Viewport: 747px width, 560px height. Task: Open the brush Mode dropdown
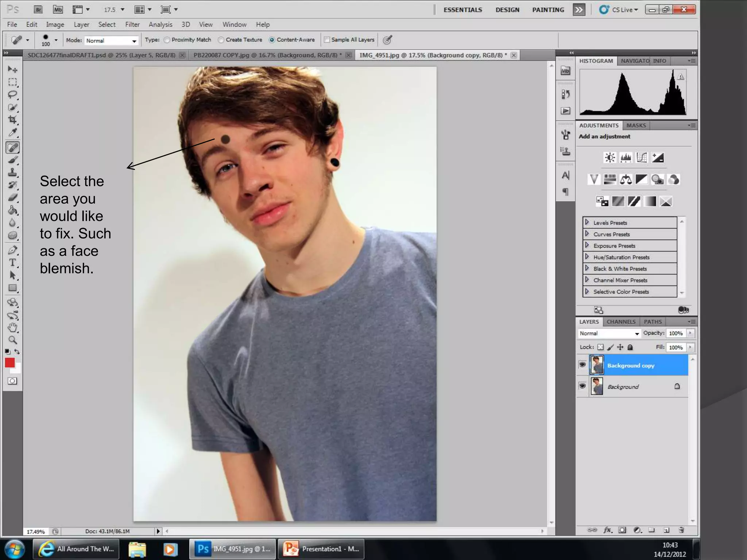(x=111, y=40)
